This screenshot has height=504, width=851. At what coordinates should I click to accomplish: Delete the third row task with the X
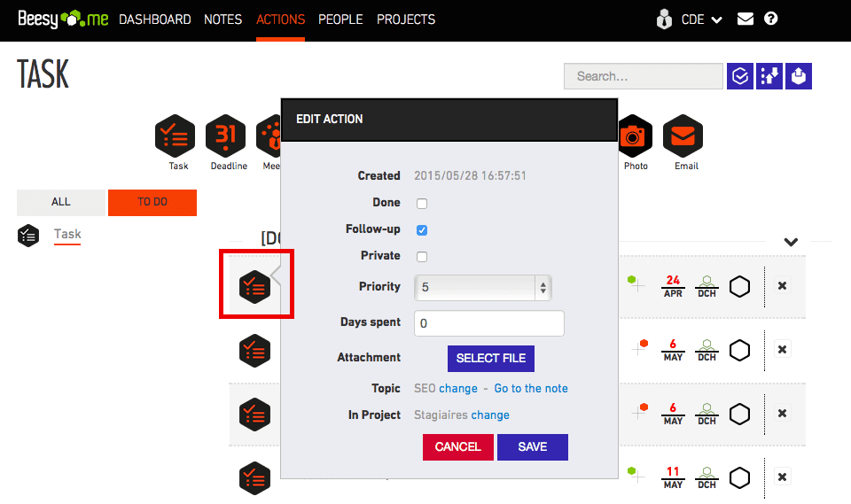point(782,414)
